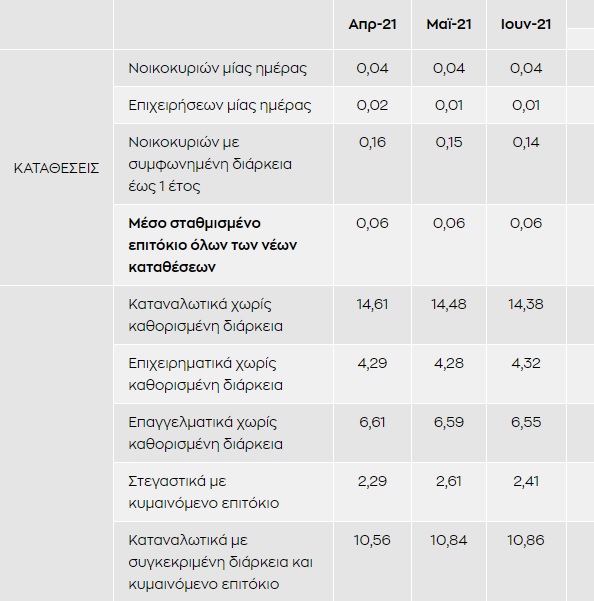Screen dimensions: 594x601
Task: Select the 6,59 value cell
Action: click(449, 422)
